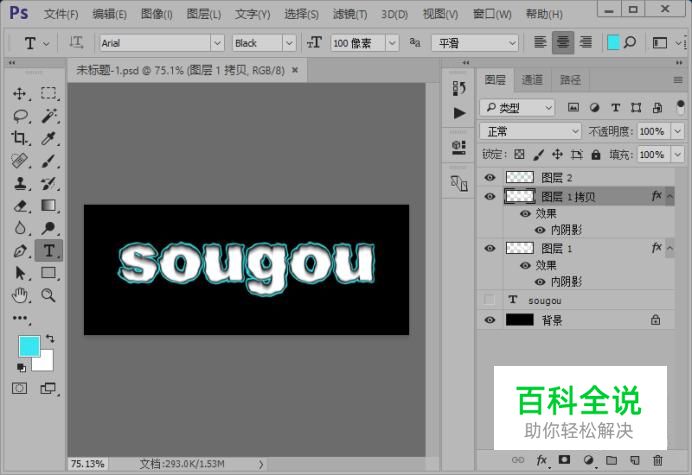Select the Horizontal Type tool
Viewport: 692px width, 475px height.
click(x=49, y=251)
